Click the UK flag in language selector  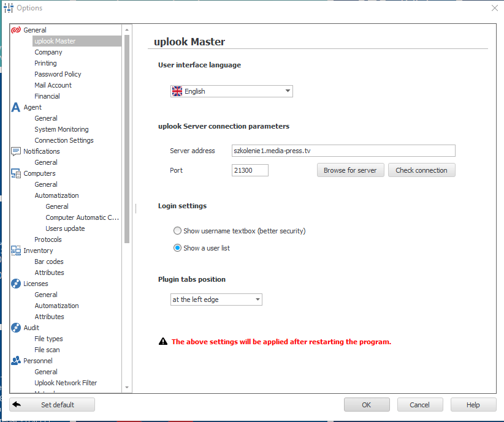pos(177,91)
